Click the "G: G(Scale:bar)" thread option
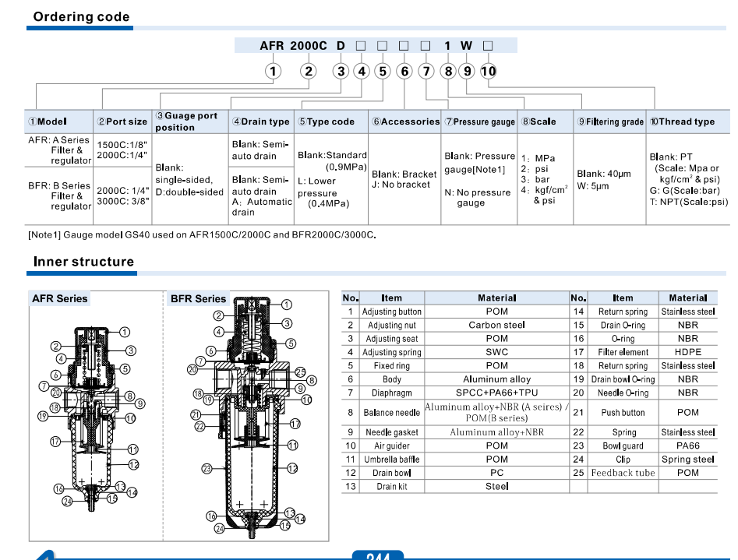 (x=685, y=191)
